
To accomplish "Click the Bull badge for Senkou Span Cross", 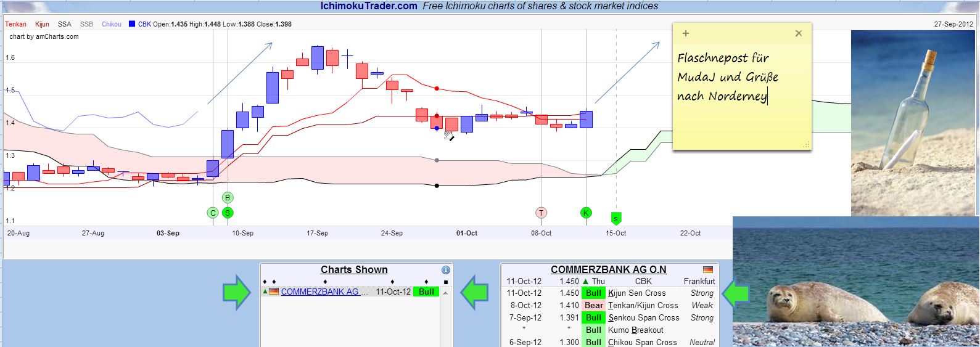I will 594,317.
